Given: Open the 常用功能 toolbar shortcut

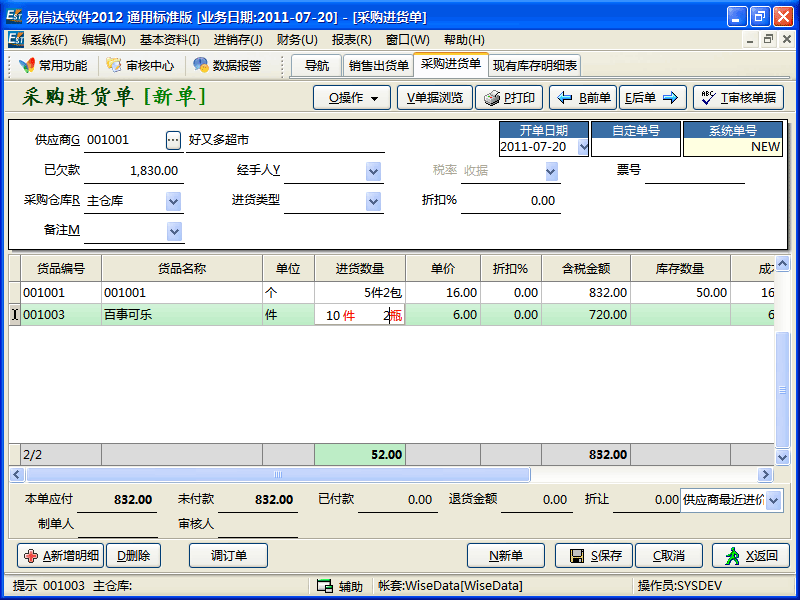Looking at the screenshot, I should tap(54, 66).
